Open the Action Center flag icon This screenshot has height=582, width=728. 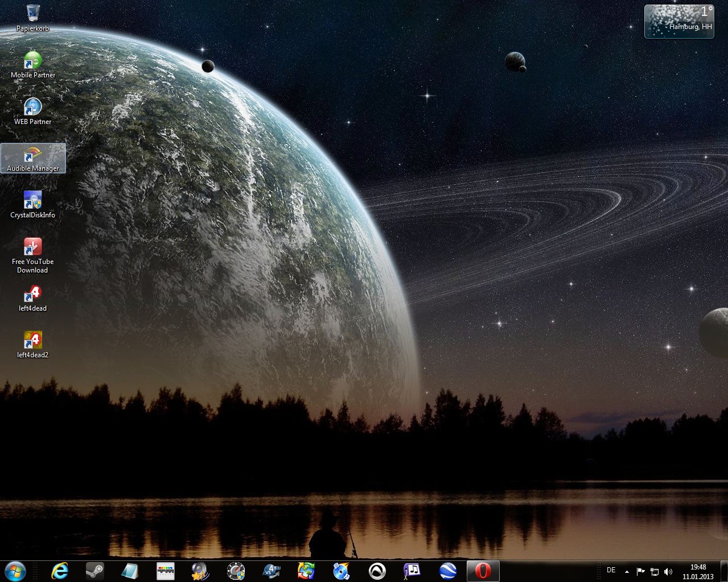click(640, 571)
